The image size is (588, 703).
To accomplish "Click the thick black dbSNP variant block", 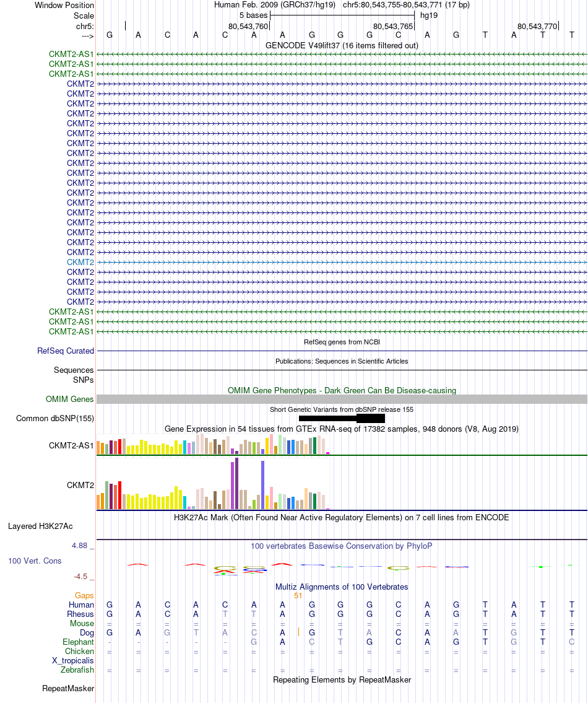I will 371,418.
